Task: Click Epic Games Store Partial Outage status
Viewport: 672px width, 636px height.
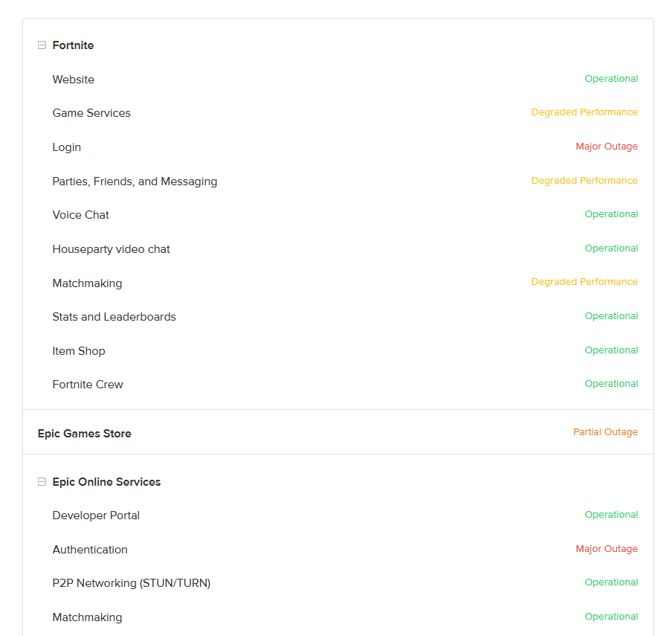Action: point(605,432)
